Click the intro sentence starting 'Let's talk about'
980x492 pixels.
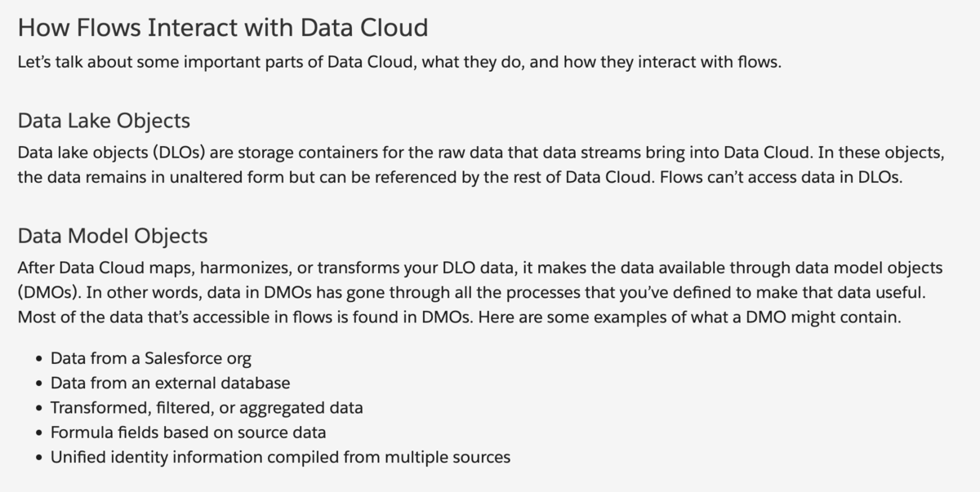[399, 63]
